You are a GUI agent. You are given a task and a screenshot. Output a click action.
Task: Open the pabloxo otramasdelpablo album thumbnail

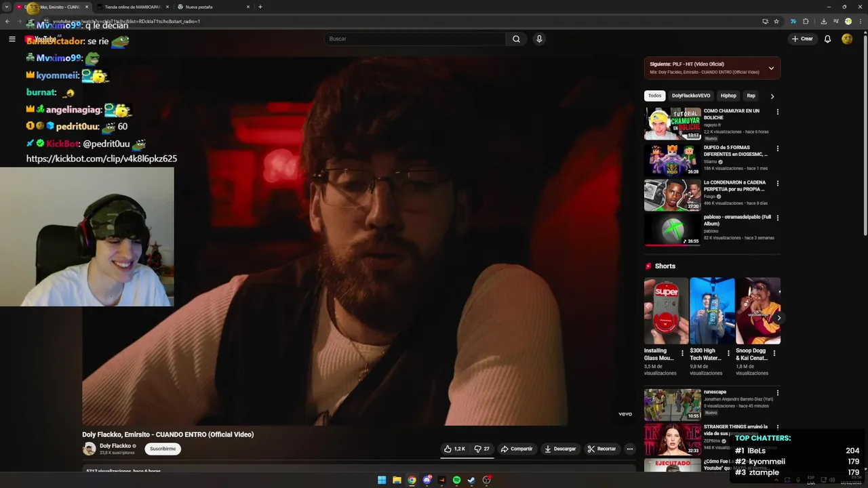(673, 230)
